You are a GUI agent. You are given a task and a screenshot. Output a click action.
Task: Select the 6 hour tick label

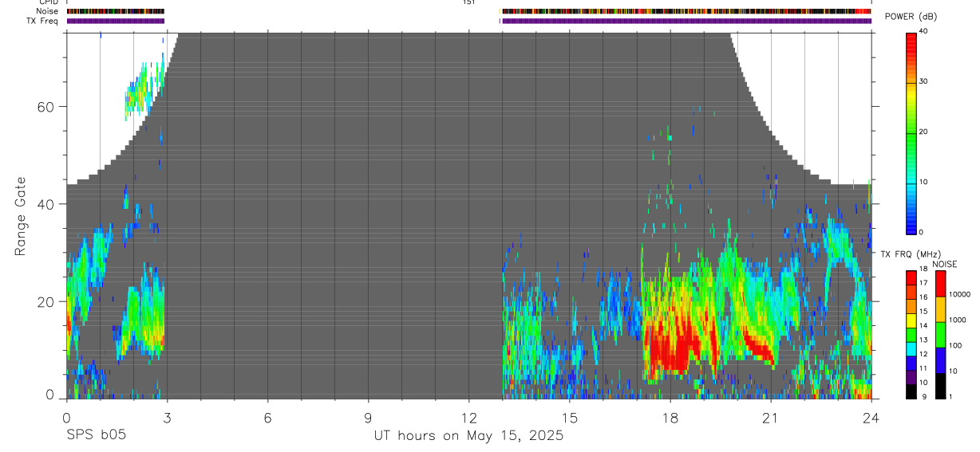tap(267, 417)
